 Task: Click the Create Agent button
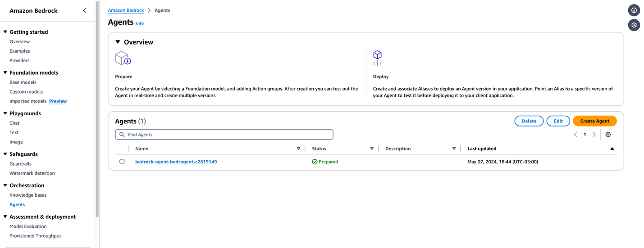[594, 121]
